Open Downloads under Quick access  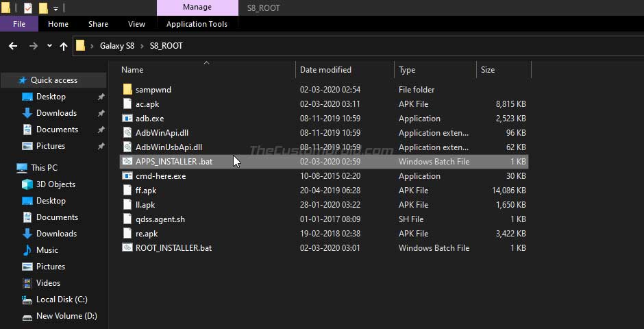pos(56,113)
